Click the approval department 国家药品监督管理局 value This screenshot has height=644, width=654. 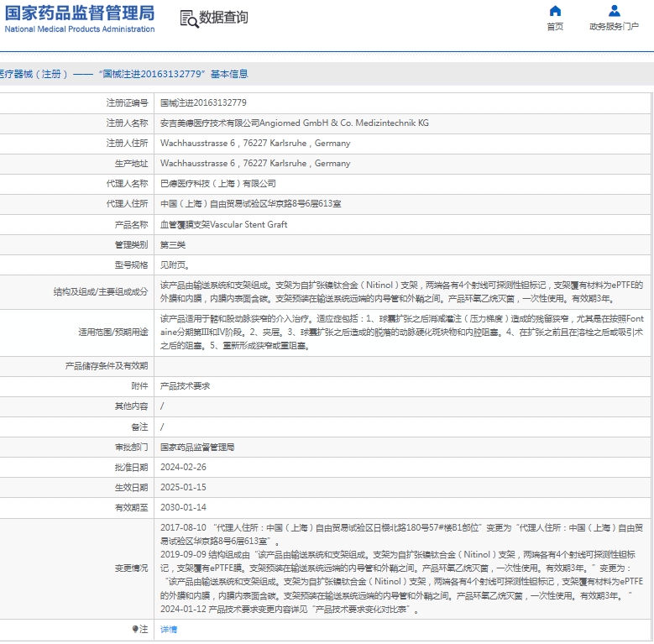pos(197,448)
